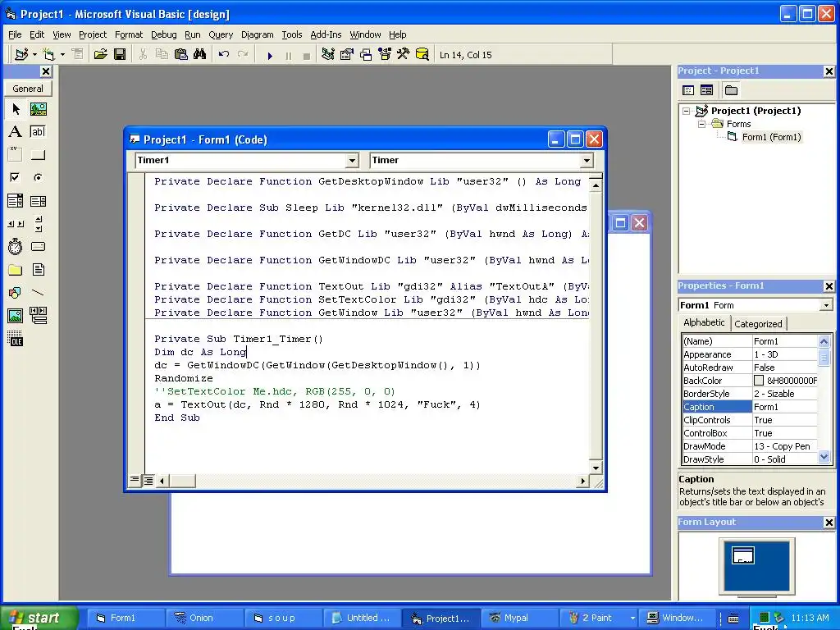
Task: Switch to 2 Paint taskbar group
Action: pos(600,618)
